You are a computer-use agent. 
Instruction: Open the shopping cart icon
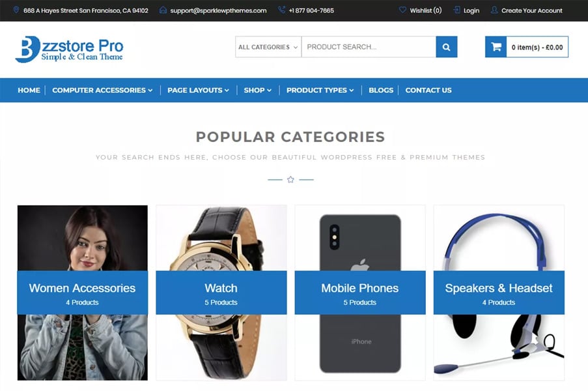point(496,47)
